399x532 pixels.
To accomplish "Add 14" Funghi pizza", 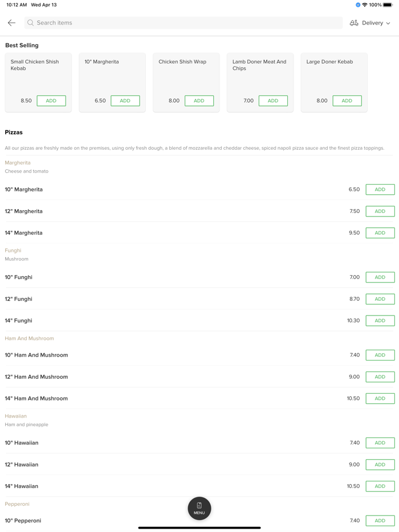I will [380, 321].
